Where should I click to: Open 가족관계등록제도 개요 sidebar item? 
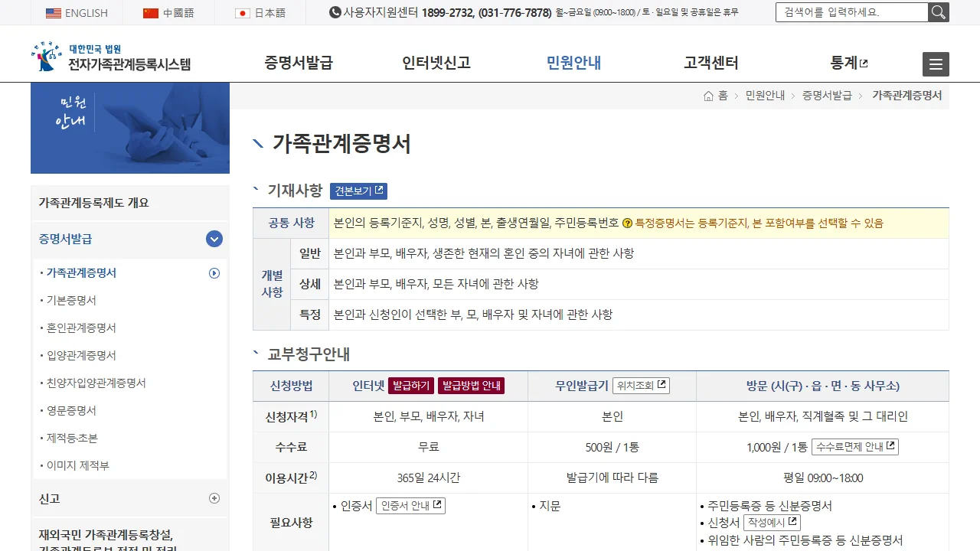[x=130, y=203]
